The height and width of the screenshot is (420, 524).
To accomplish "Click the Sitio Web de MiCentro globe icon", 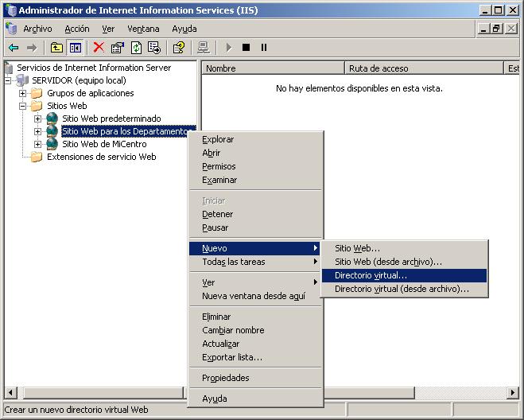I will 52,144.
